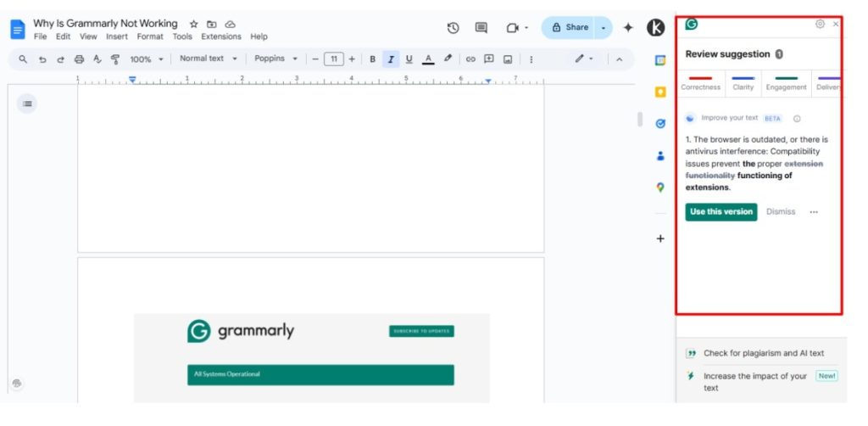Open Google Keep side panel icon
This screenshot has width=868, height=426.
[x=659, y=92]
